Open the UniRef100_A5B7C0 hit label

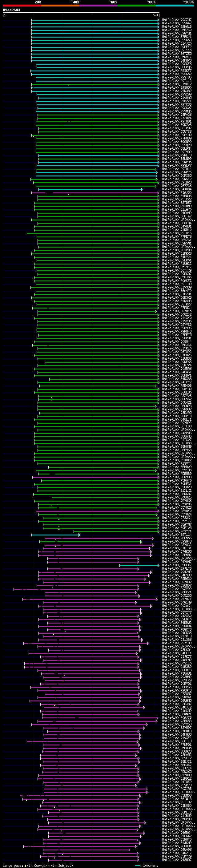pyautogui.click(x=176, y=30)
